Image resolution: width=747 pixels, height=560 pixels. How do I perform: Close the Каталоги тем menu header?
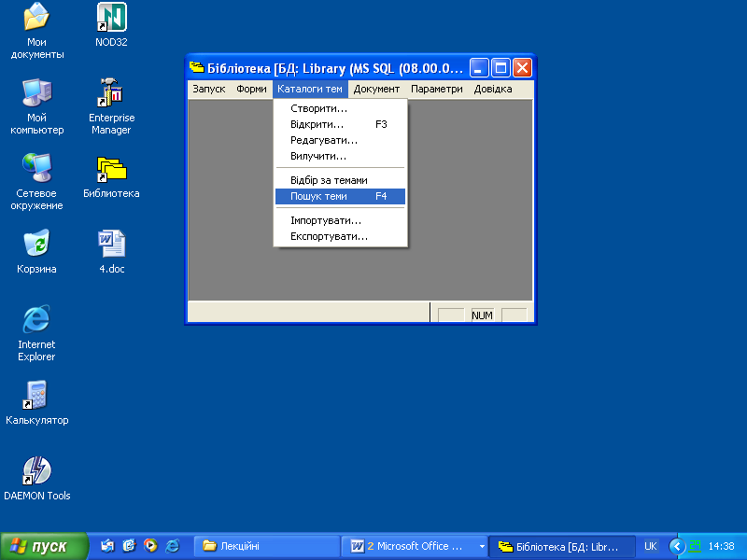pos(310,89)
